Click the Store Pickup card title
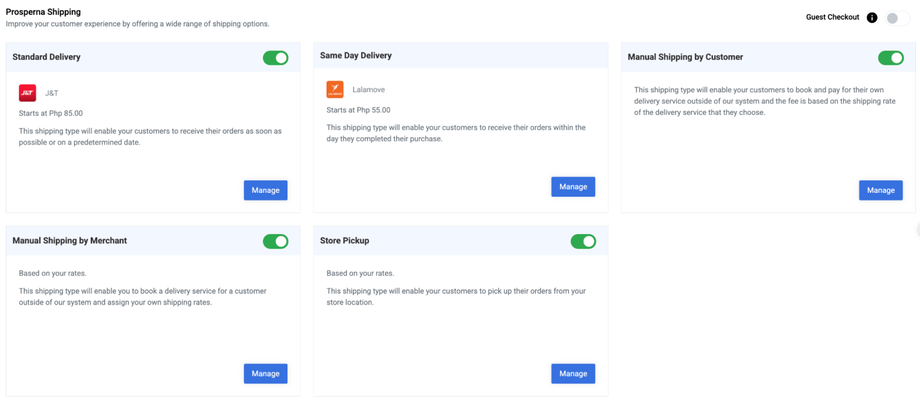This screenshot has height=400, width=920. coord(344,241)
